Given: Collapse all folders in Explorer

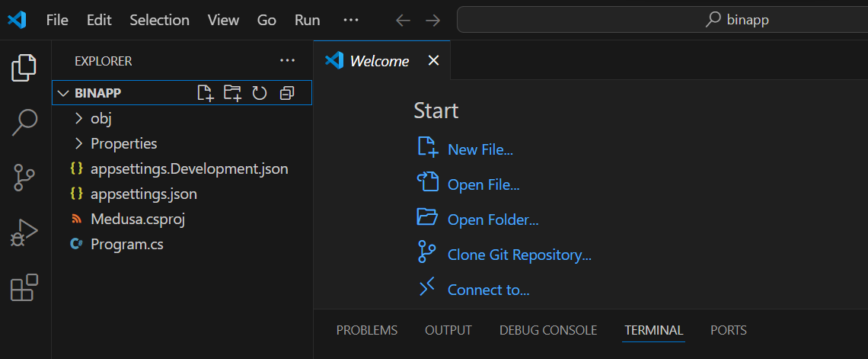Looking at the screenshot, I should [x=287, y=93].
